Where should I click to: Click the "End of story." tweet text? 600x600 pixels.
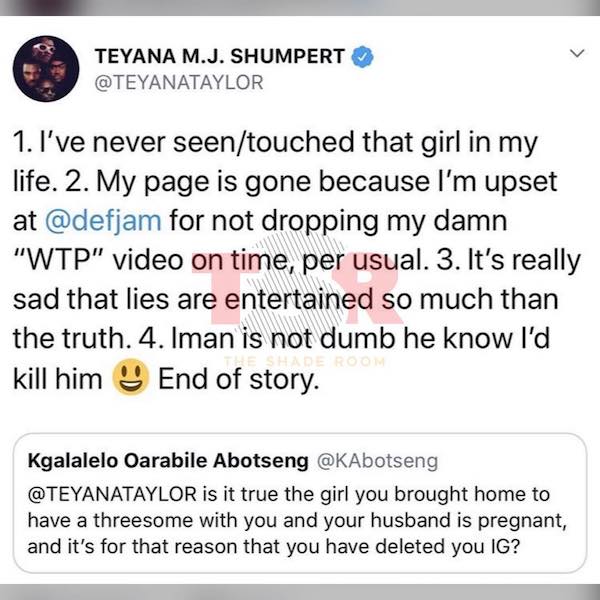pyautogui.click(x=239, y=380)
